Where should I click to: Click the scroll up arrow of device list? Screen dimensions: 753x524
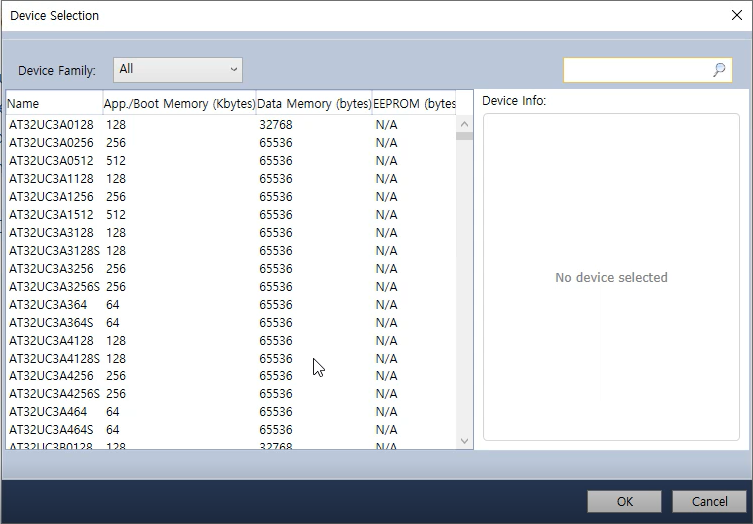click(464, 124)
